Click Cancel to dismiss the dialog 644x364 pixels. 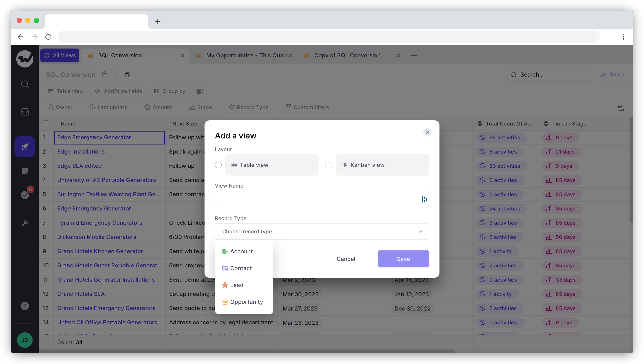pos(346,259)
